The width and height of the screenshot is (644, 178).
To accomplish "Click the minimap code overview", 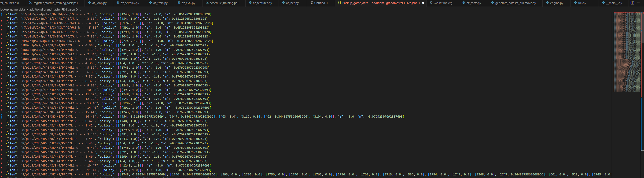I will (626, 50).
